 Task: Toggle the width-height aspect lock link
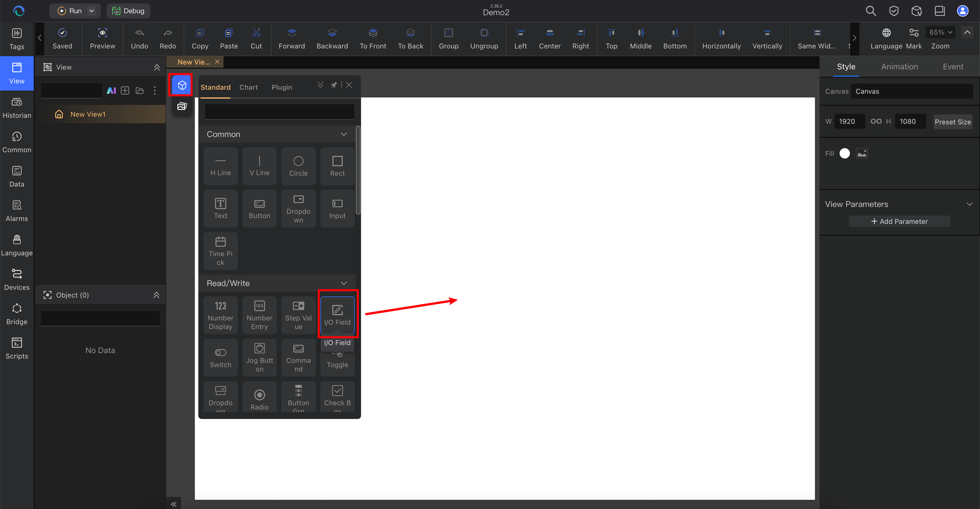point(876,121)
